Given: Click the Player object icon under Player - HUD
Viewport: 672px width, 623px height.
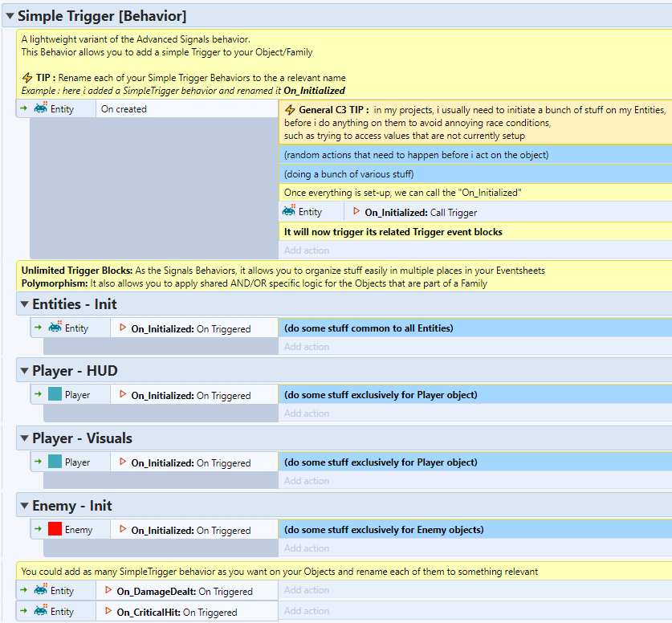Looking at the screenshot, I should (x=55, y=394).
